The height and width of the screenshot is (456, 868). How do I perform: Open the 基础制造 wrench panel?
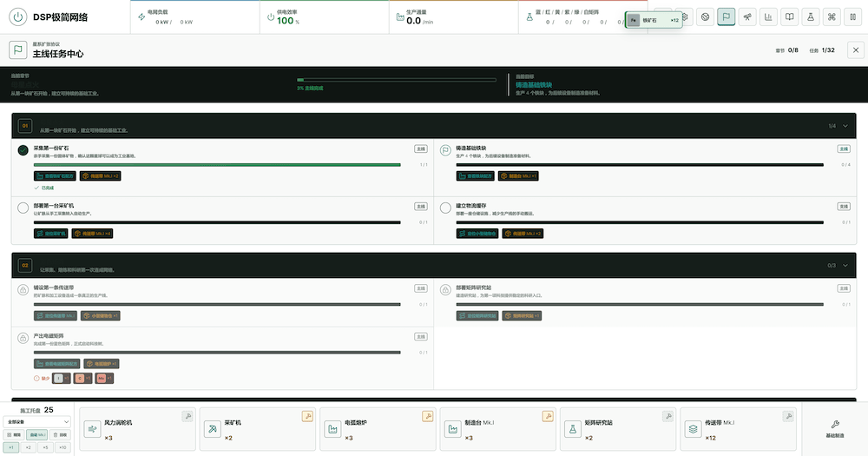tap(835, 429)
